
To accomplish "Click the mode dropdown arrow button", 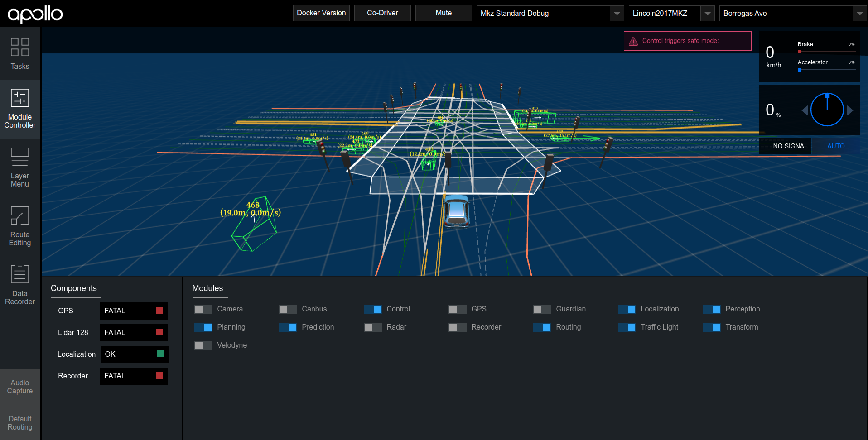I will click(x=617, y=14).
